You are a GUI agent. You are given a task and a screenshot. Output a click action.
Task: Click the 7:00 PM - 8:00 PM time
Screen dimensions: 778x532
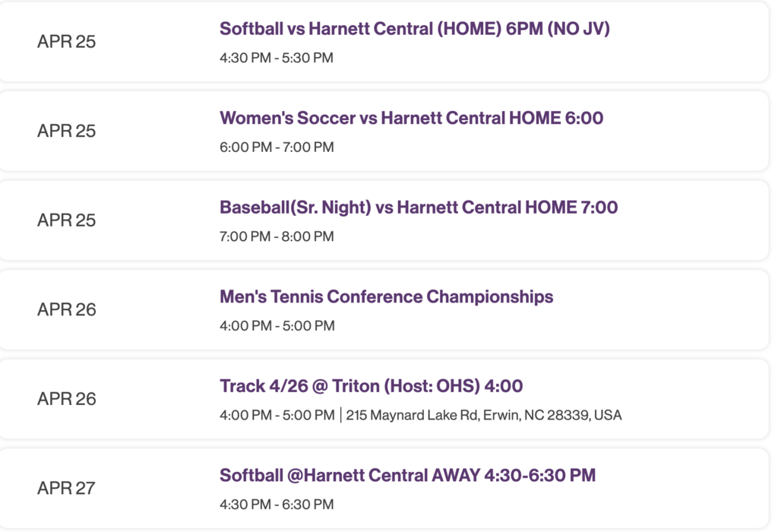pyautogui.click(x=277, y=236)
